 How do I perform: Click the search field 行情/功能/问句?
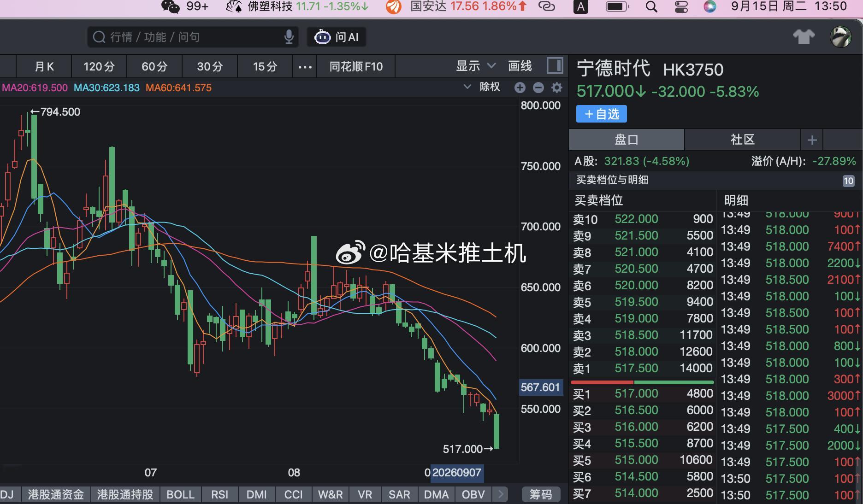[193, 37]
